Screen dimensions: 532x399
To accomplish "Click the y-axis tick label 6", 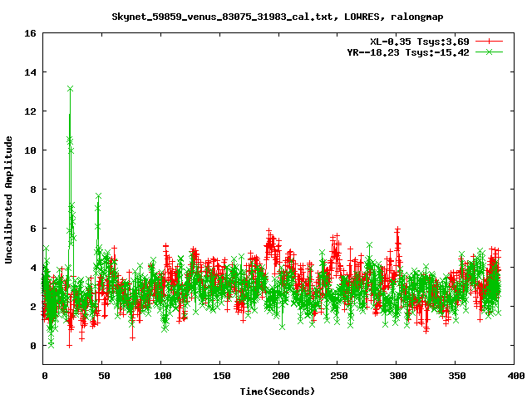I will pyautogui.click(x=33, y=229).
